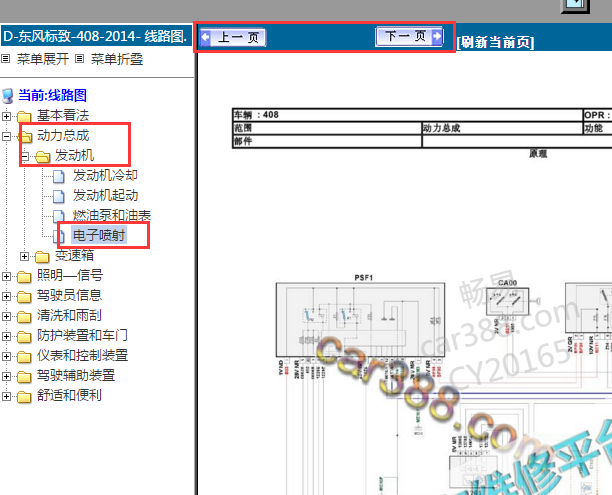Click the 清洗和雨刮 folder icon

pyautogui.click(x=24, y=317)
